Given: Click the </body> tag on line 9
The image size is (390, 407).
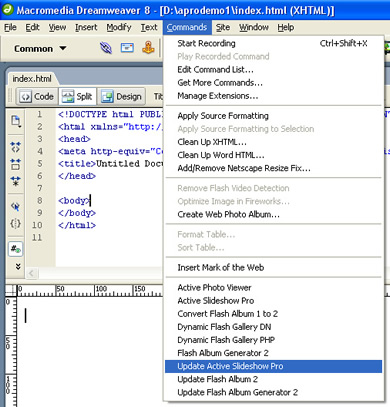Looking at the screenshot, I should coord(77,213).
